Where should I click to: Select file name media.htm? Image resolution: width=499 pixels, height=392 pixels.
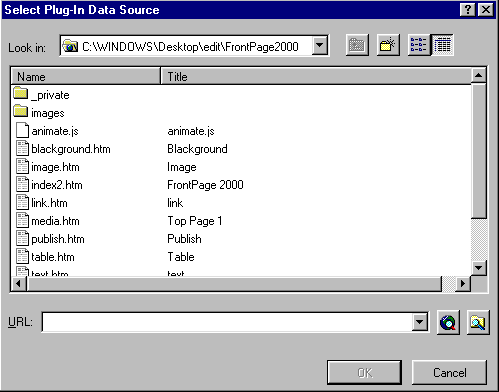[x=55, y=221]
